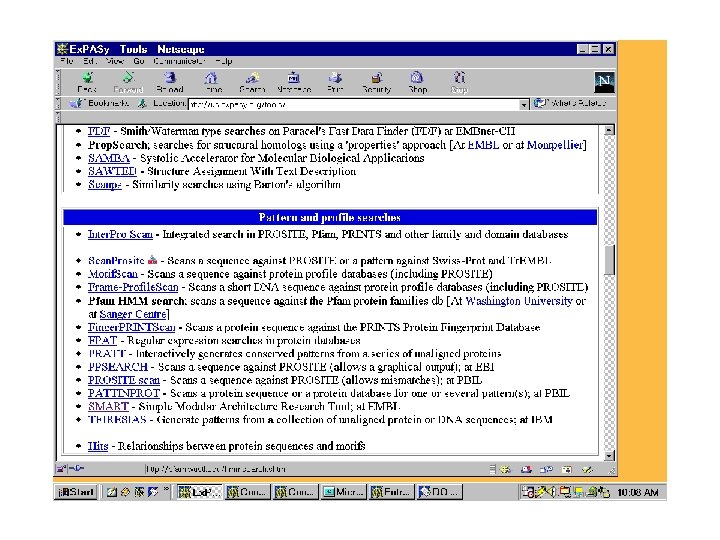
Task: Open the SMART link
Action: click(108, 406)
